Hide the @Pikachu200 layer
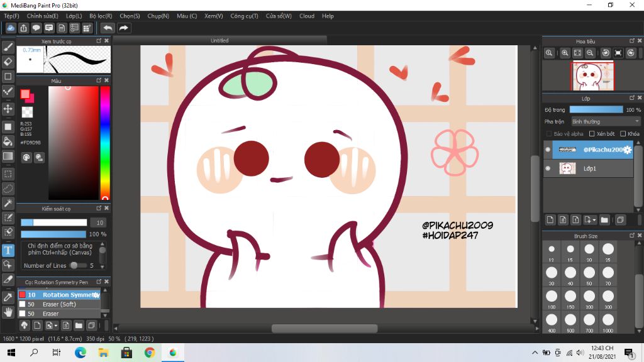The height and width of the screenshot is (362, 644). pyautogui.click(x=548, y=150)
